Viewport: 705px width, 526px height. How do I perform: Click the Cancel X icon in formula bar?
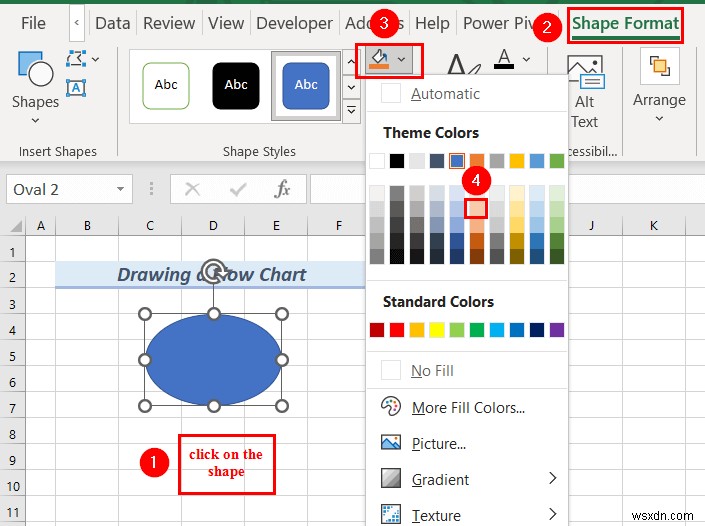click(x=192, y=189)
